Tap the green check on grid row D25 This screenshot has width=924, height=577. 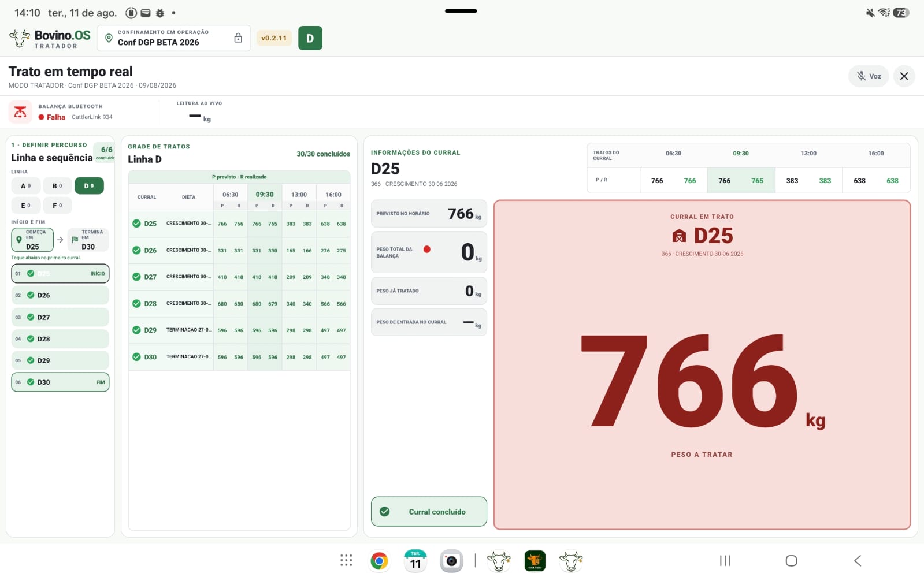point(136,224)
